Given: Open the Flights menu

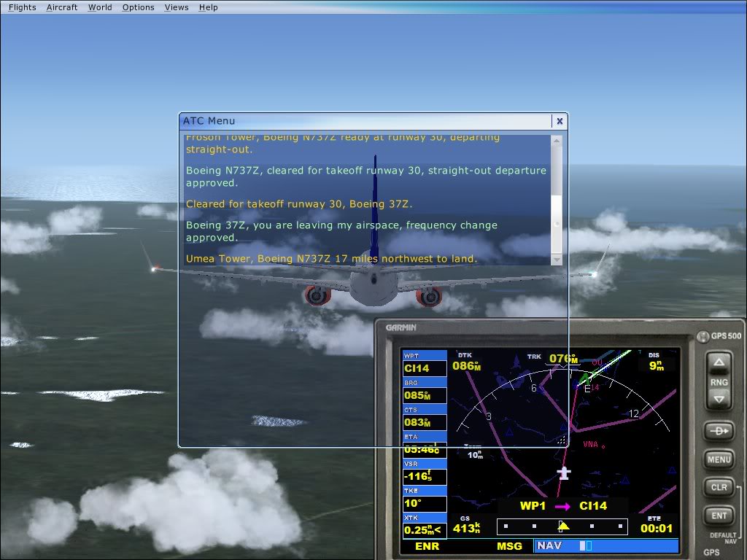Looking at the screenshot, I should pos(22,7).
